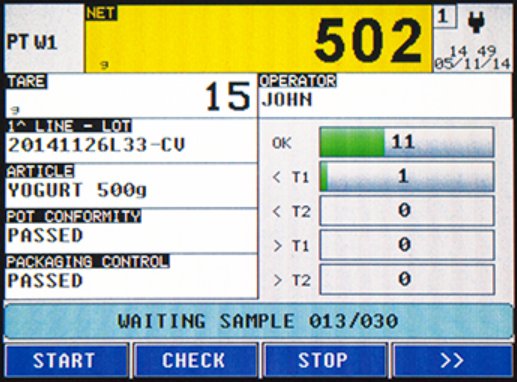Tap the < T1 bar showing 1

pyautogui.click(x=407, y=177)
